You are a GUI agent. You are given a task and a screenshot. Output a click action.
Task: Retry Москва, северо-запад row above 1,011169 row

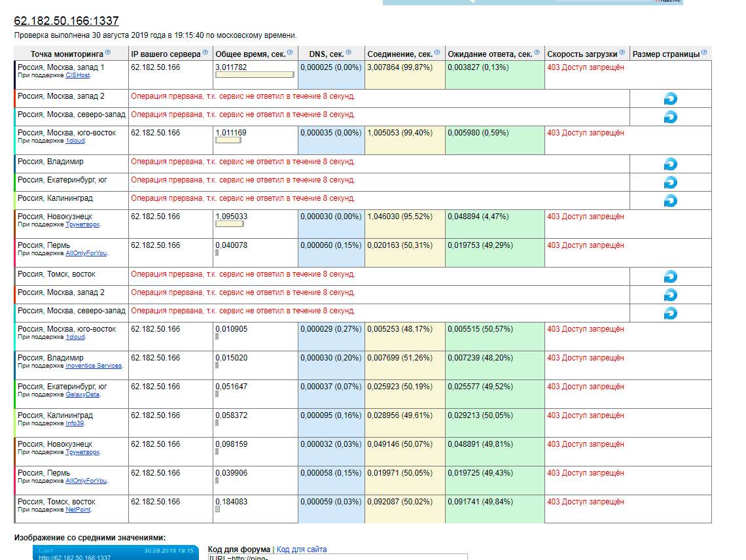[x=670, y=117]
